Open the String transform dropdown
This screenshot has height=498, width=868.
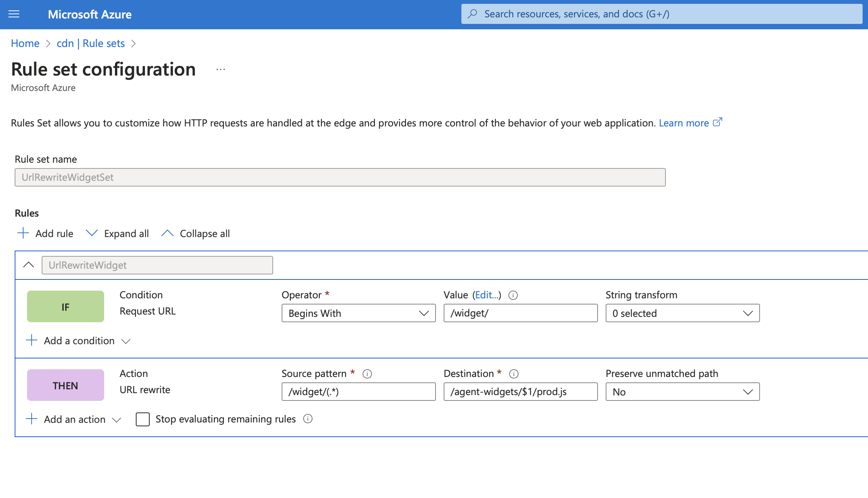[682, 313]
